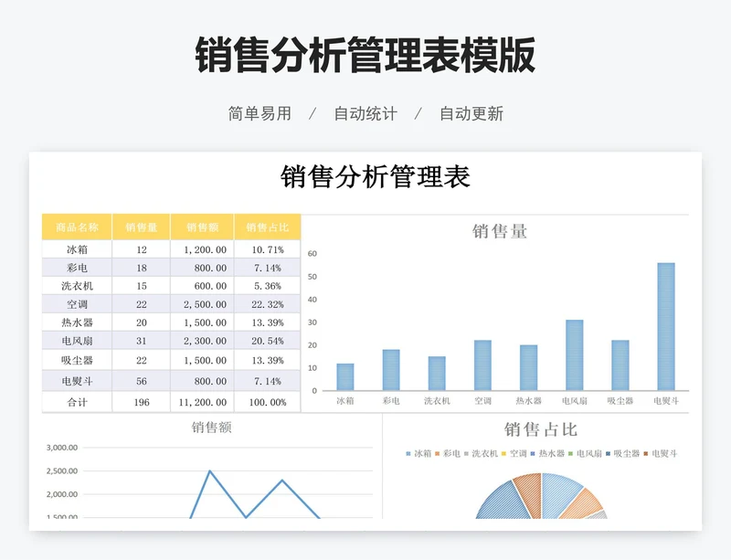Click the 20.54% share cell
The image size is (731, 560).
268,341
